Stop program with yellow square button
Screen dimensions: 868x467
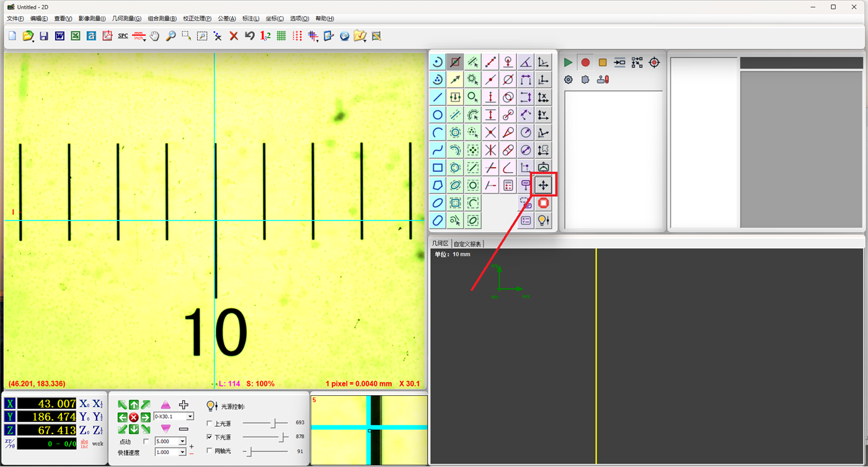603,63
